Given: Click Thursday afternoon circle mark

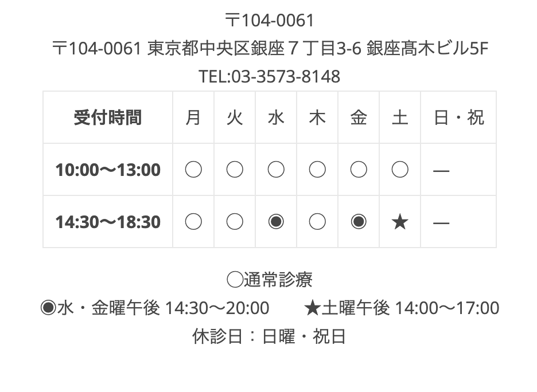Looking at the screenshot, I should [x=317, y=222].
